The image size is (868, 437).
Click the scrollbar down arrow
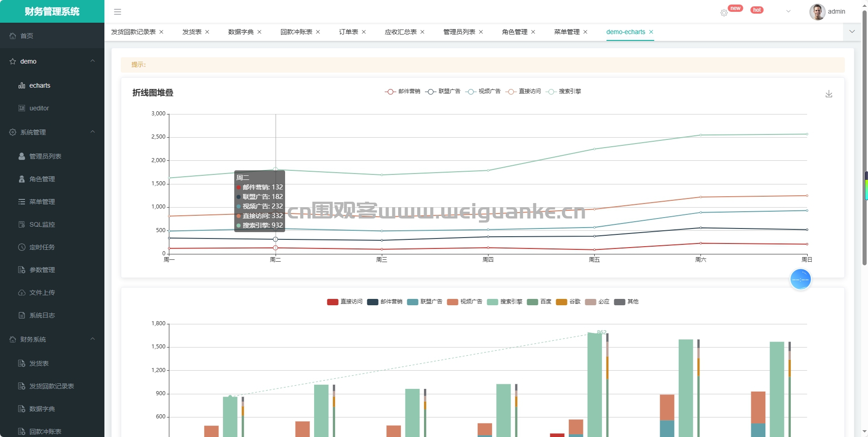tap(865, 432)
